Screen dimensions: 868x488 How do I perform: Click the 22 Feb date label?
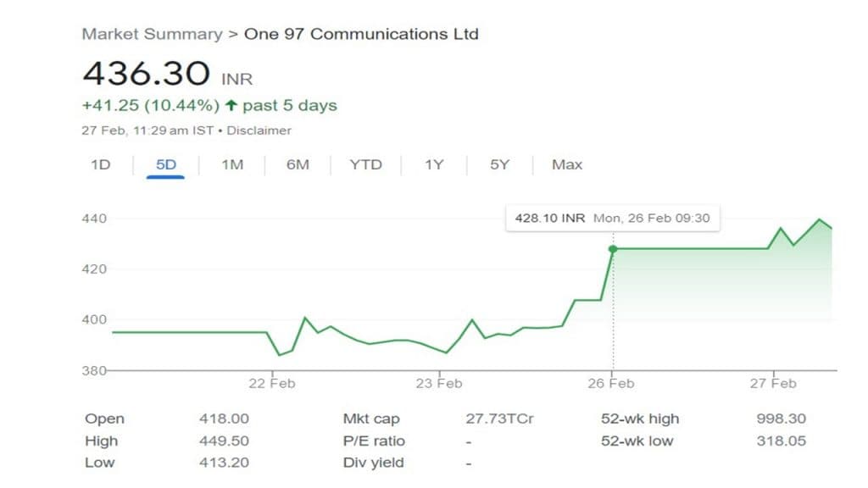pyautogui.click(x=272, y=383)
